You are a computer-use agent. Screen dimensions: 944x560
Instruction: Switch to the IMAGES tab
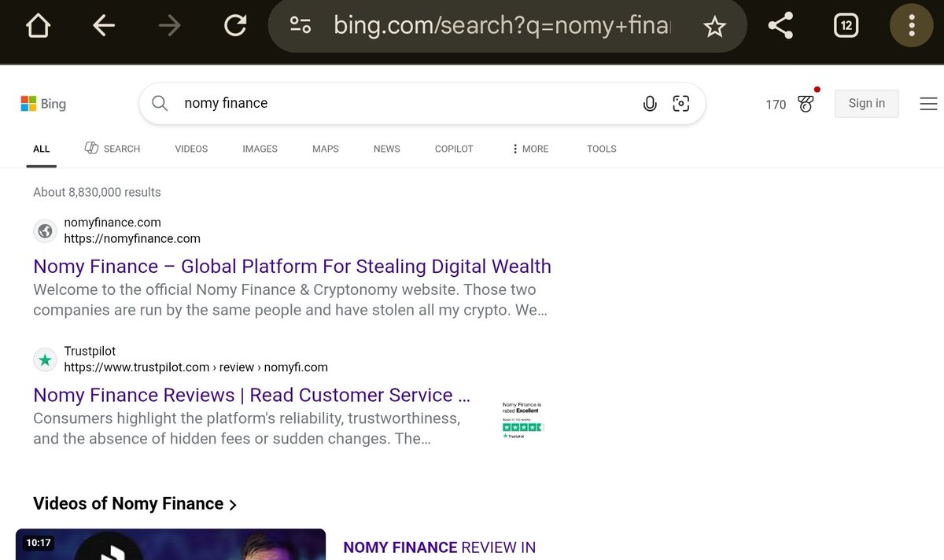click(x=260, y=149)
